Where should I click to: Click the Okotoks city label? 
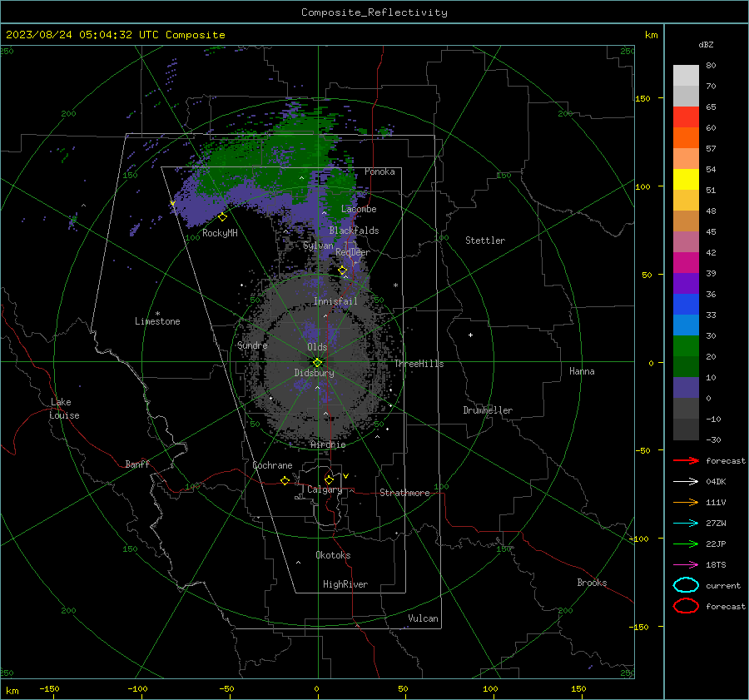(333, 554)
